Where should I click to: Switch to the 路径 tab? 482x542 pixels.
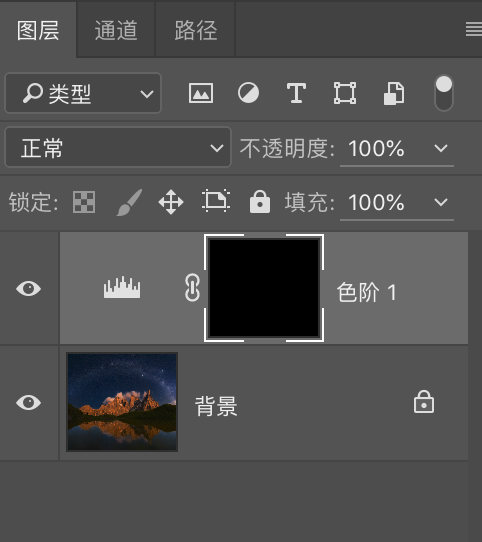[x=196, y=30]
